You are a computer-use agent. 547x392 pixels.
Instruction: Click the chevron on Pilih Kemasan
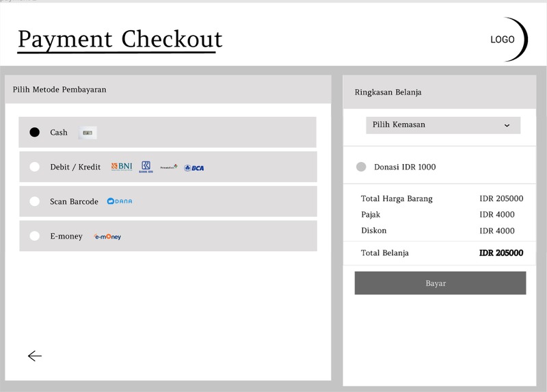507,125
